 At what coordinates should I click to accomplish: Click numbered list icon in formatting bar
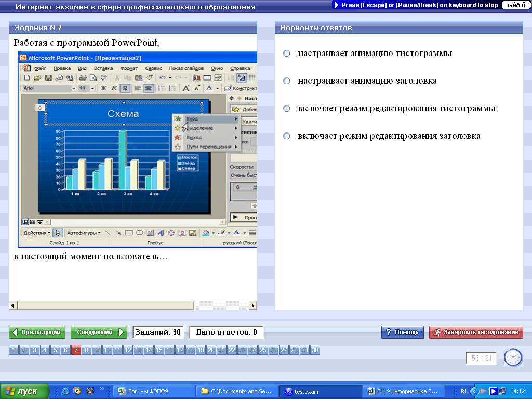pyautogui.click(x=162, y=88)
